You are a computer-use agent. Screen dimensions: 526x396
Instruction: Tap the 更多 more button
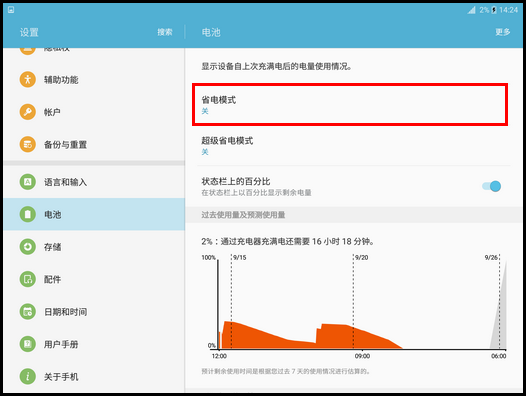click(x=503, y=32)
